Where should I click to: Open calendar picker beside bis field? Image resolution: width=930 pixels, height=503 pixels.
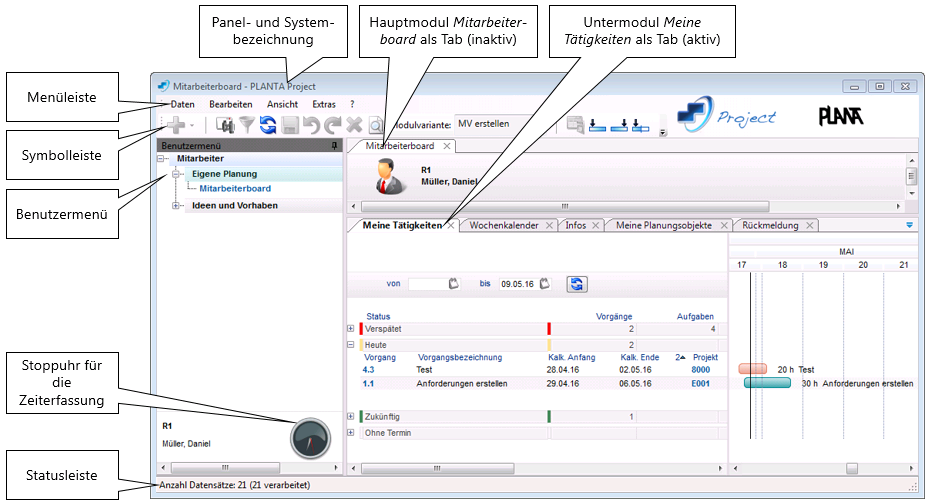tap(544, 284)
